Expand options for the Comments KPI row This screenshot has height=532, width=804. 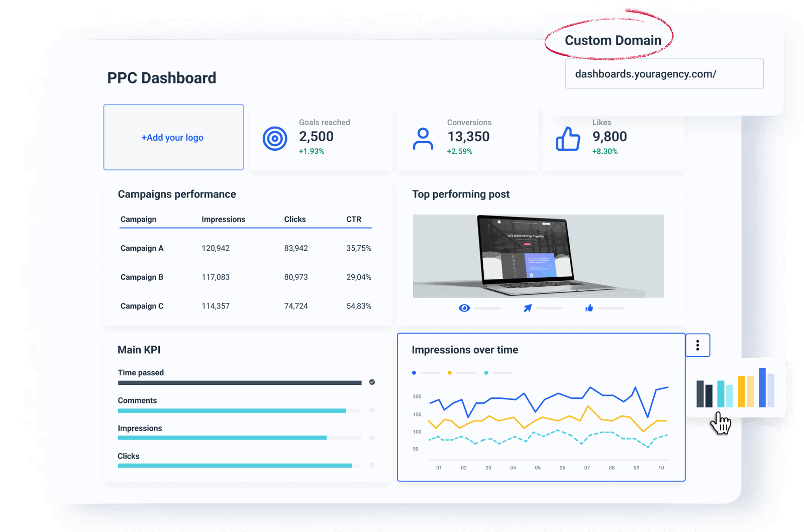click(x=372, y=410)
